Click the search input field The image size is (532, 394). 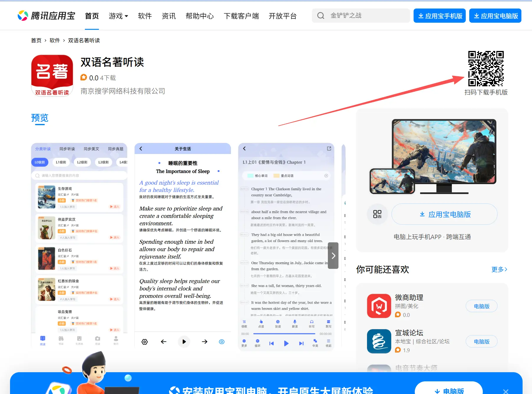coord(361,16)
